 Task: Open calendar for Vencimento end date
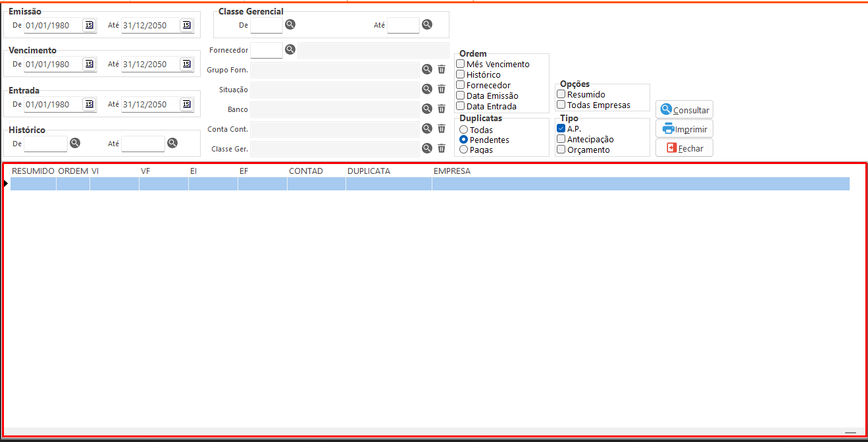coord(186,64)
